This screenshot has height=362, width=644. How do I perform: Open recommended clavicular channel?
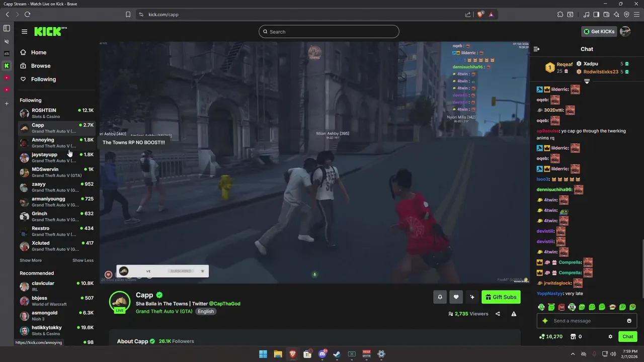point(56,286)
